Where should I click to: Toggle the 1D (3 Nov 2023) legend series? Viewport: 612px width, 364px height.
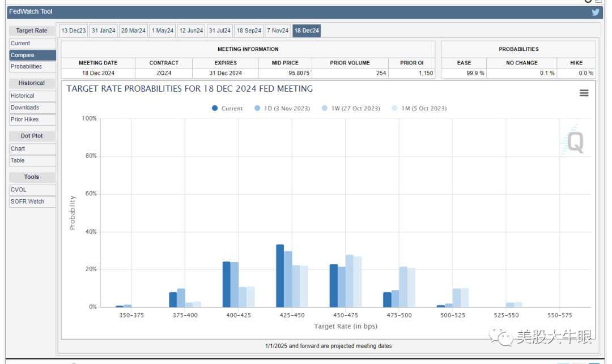point(282,108)
